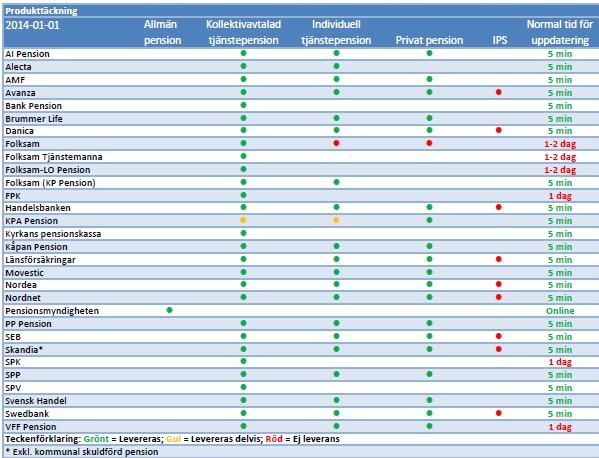This screenshot has height=458, width=599.
Task: Click the word Röd in the legend
Action: click(x=274, y=439)
